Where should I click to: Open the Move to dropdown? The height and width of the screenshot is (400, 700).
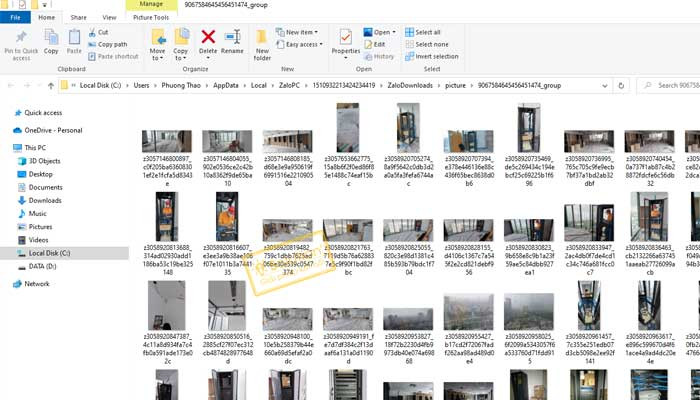point(157,45)
